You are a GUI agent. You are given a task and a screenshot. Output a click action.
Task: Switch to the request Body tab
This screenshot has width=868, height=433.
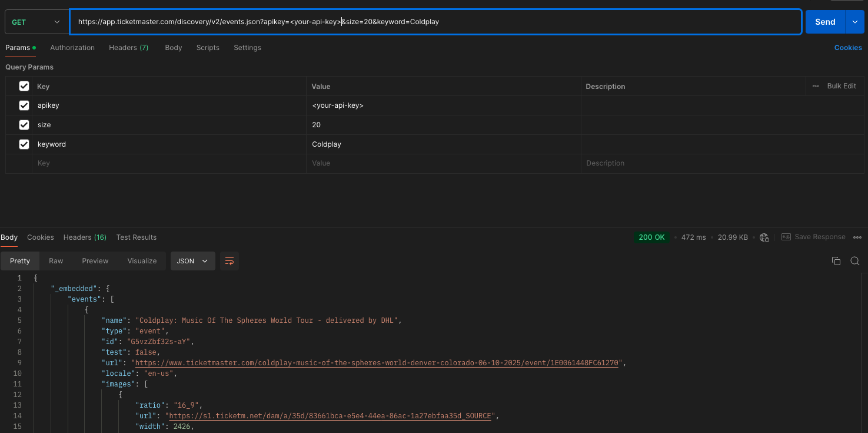[x=174, y=48]
